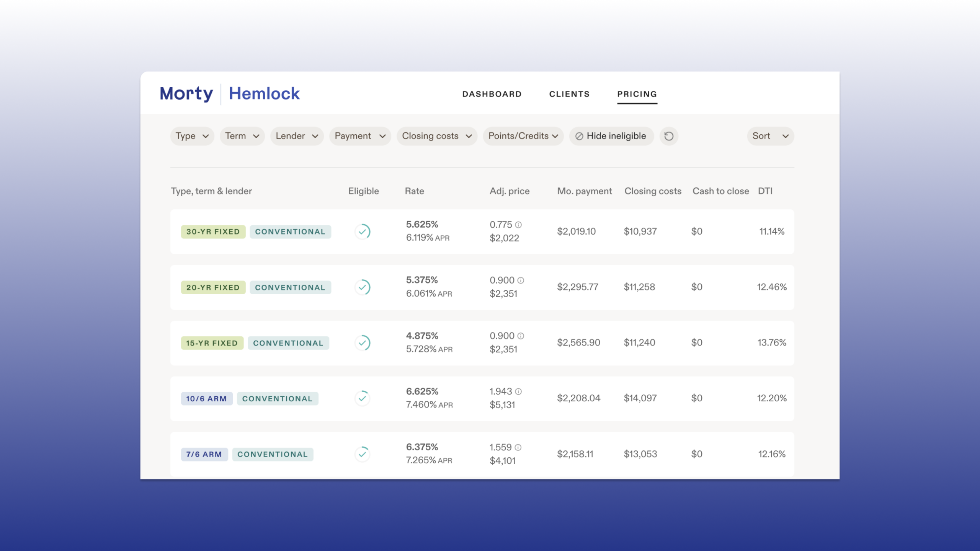
Task: Click the 7/6 ARM tag
Action: [204, 454]
